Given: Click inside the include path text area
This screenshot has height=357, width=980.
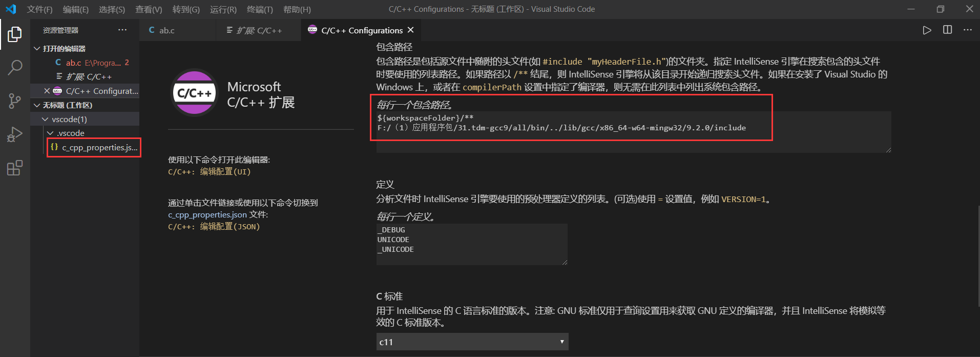Looking at the screenshot, I should pyautogui.click(x=634, y=132).
